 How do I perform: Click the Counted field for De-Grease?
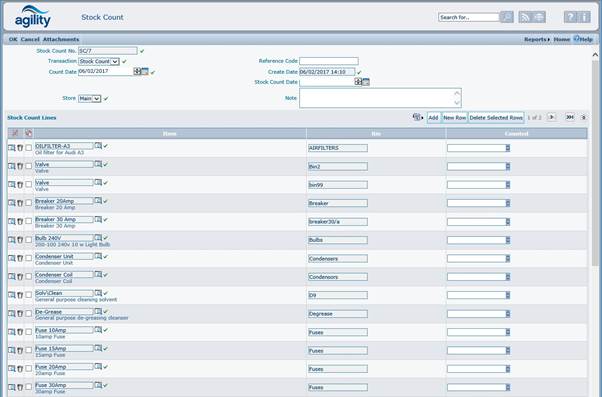pos(476,314)
